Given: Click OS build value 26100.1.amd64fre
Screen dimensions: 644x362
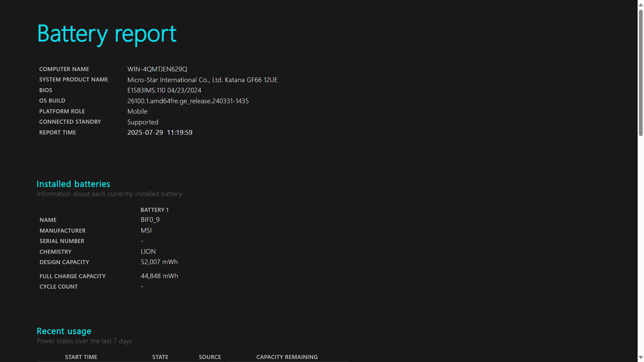Looking at the screenshot, I should pyautogui.click(x=188, y=101).
